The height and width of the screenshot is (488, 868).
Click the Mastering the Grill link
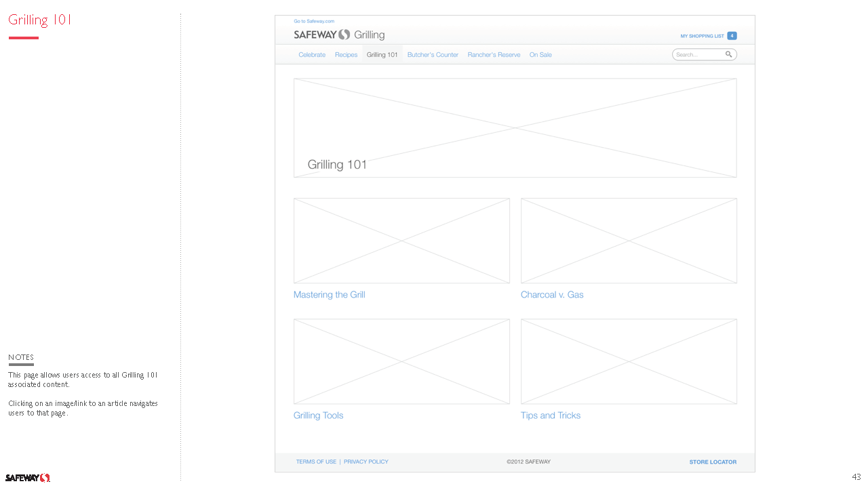click(x=330, y=295)
